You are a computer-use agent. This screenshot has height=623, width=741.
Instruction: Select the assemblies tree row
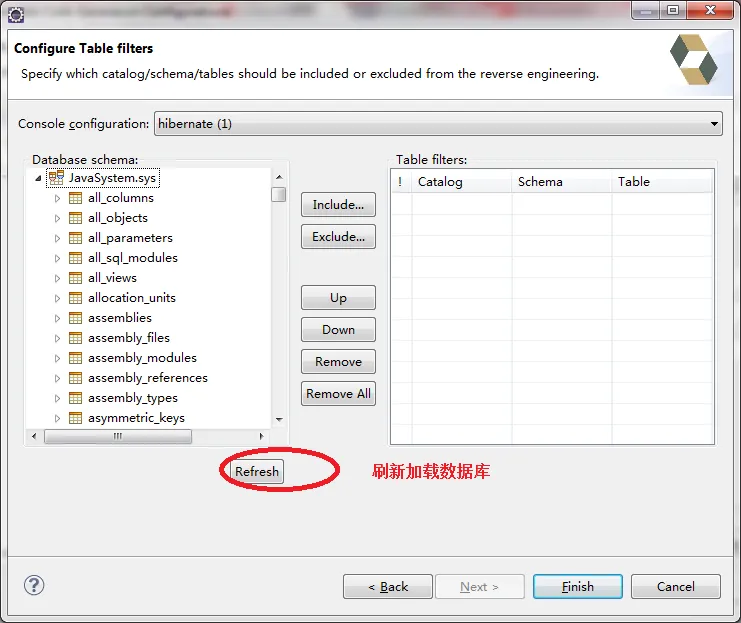coord(120,318)
